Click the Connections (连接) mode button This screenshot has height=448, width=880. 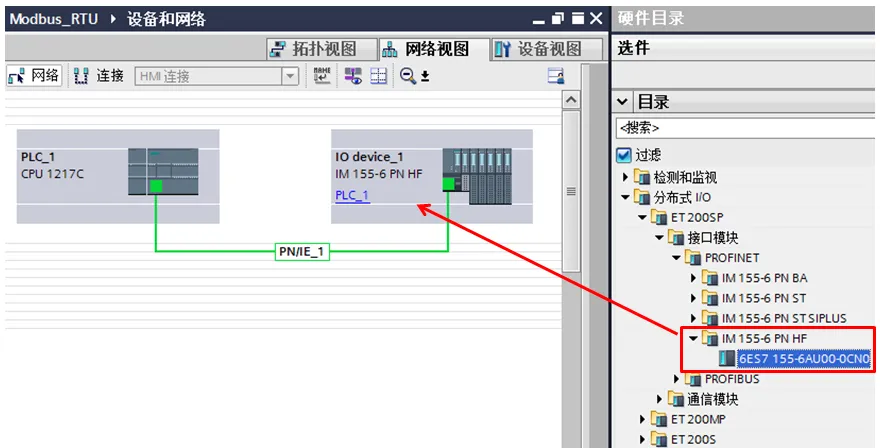[x=99, y=76]
